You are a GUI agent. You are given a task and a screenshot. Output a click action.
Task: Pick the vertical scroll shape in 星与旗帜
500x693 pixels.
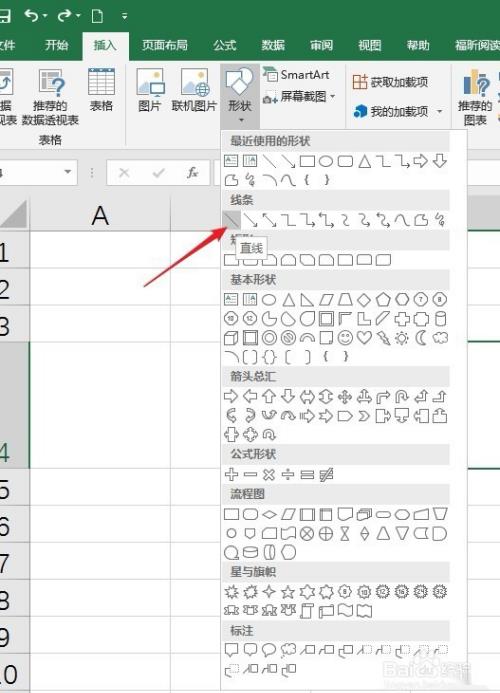point(307,611)
